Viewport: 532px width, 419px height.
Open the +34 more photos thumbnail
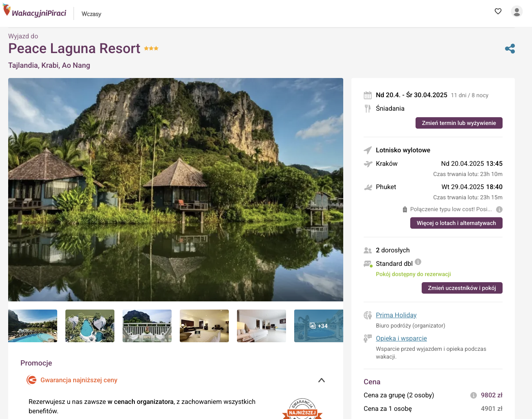[319, 326]
